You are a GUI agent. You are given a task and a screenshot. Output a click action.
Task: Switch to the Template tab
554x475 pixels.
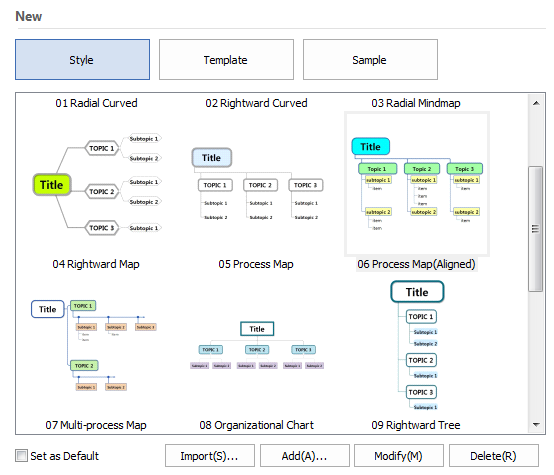point(226,59)
